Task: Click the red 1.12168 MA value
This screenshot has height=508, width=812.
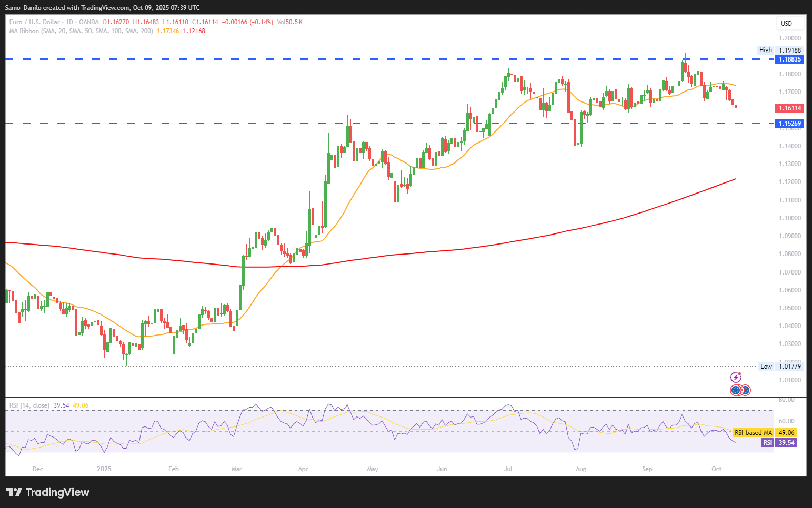Action: point(194,31)
